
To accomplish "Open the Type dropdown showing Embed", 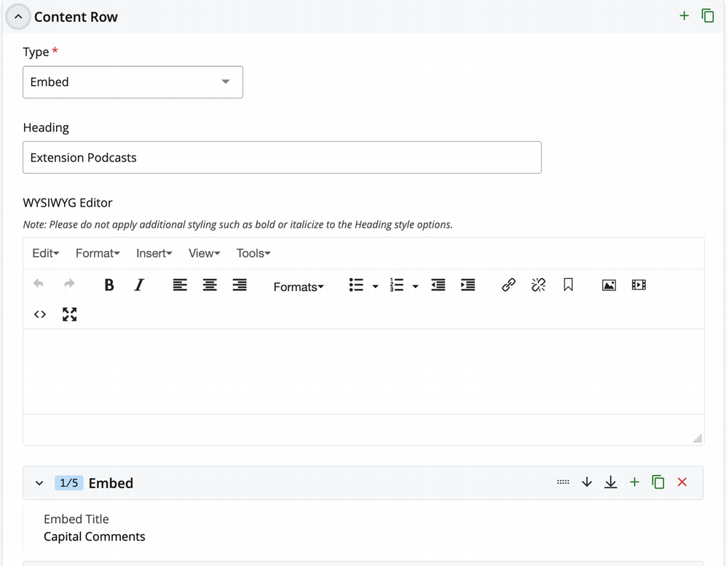I will pyautogui.click(x=132, y=82).
